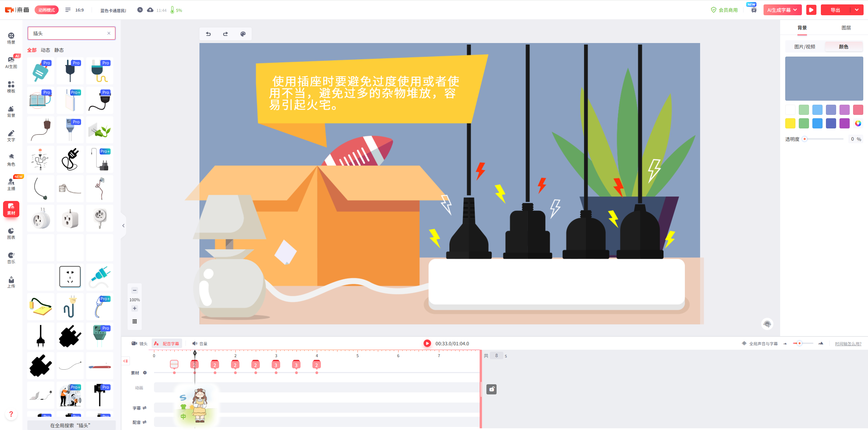The image size is (868, 430).
Task: Collapse the materials panel chevron
Action: (123, 226)
